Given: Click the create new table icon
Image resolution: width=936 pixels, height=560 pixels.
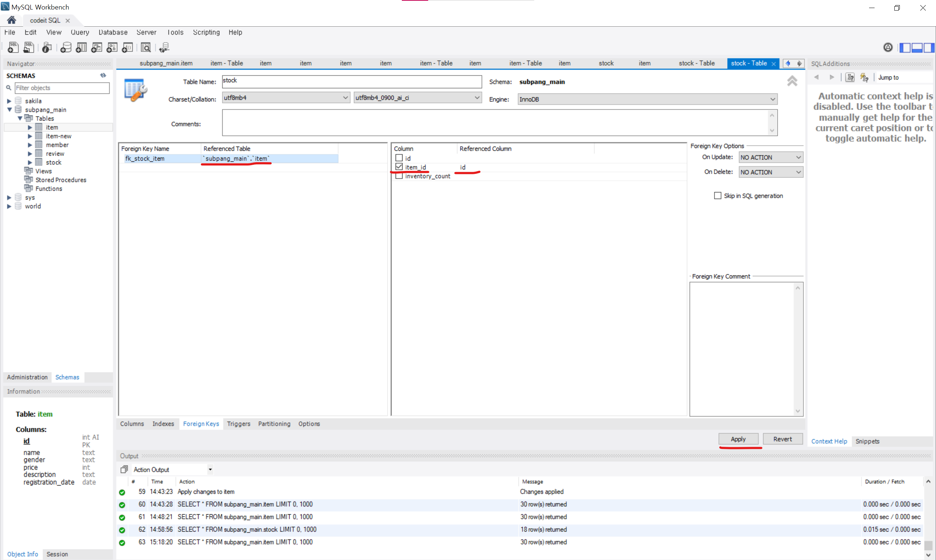Looking at the screenshot, I should 81,47.
